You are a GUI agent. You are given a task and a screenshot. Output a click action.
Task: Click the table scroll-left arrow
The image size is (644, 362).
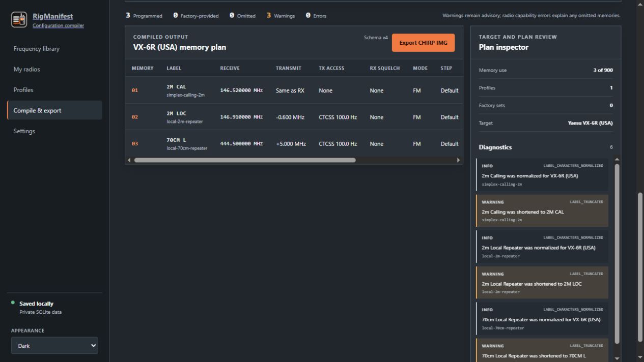coord(129,160)
